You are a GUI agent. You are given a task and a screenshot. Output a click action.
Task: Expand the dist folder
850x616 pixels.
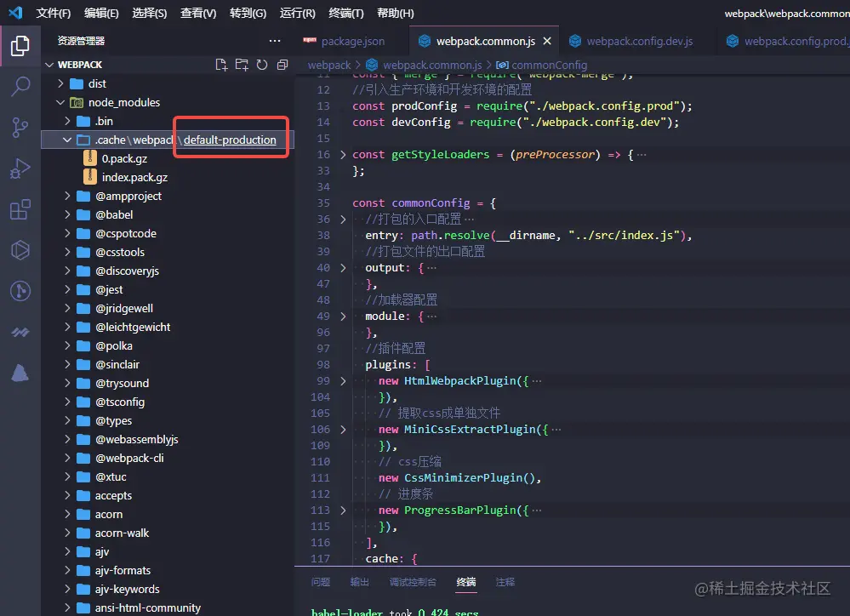click(60, 83)
